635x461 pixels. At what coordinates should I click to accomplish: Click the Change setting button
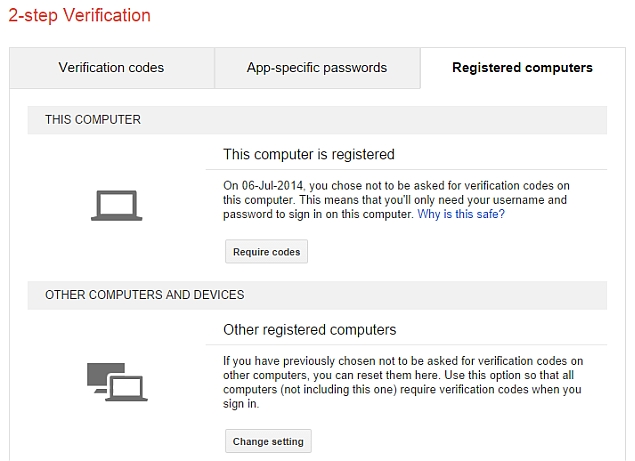(x=268, y=441)
